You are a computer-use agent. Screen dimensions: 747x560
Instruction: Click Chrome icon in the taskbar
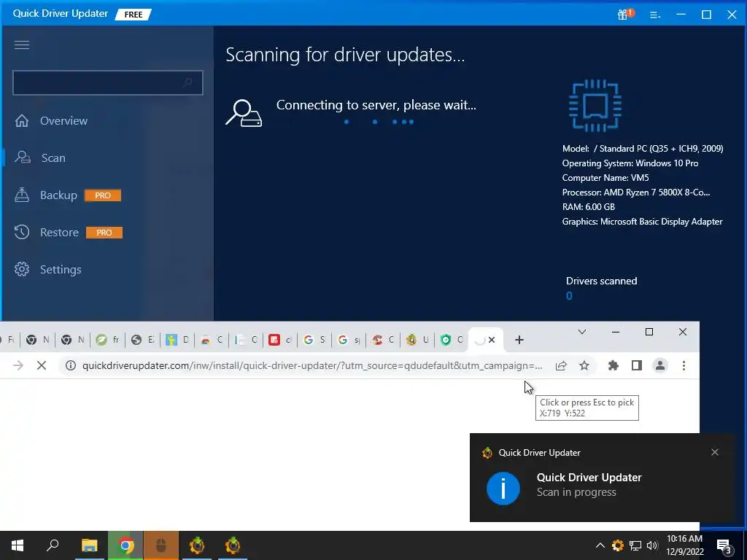point(125,545)
